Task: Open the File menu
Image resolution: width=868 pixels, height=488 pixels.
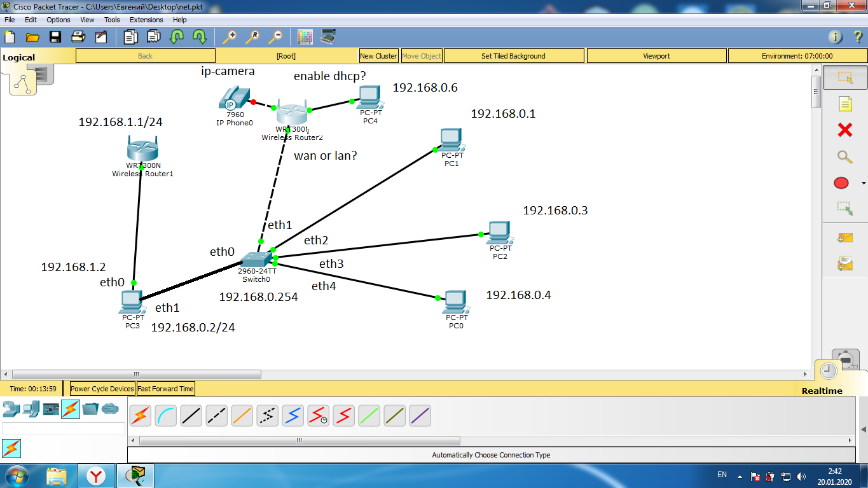Action: [x=10, y=20]
